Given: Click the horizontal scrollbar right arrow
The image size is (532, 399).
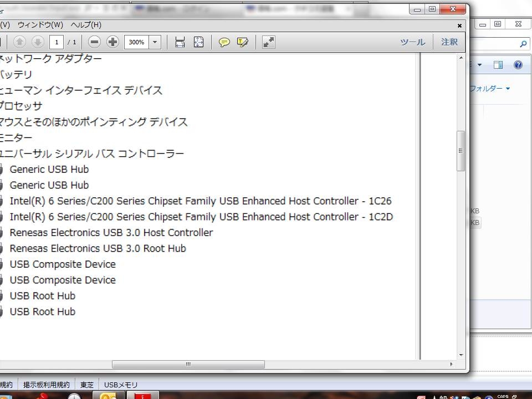Looking at the screenshot, I should (451, 364).
